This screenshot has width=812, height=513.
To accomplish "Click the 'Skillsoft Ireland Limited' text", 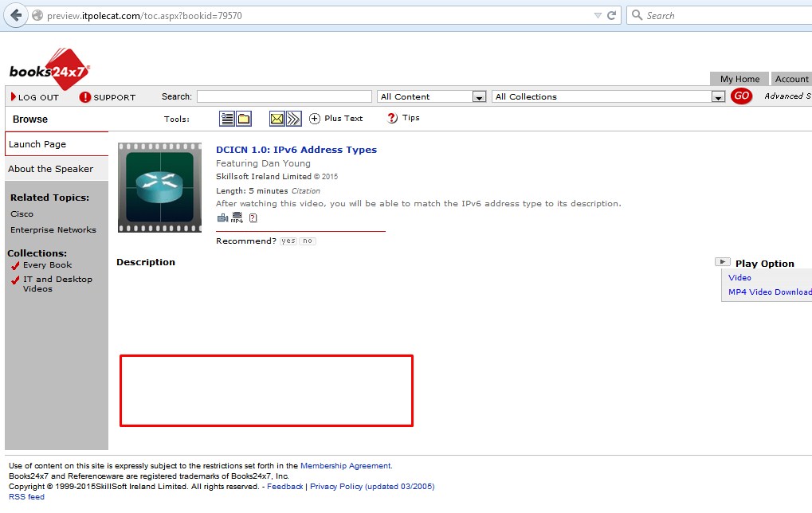I will [x=264, y=177].
